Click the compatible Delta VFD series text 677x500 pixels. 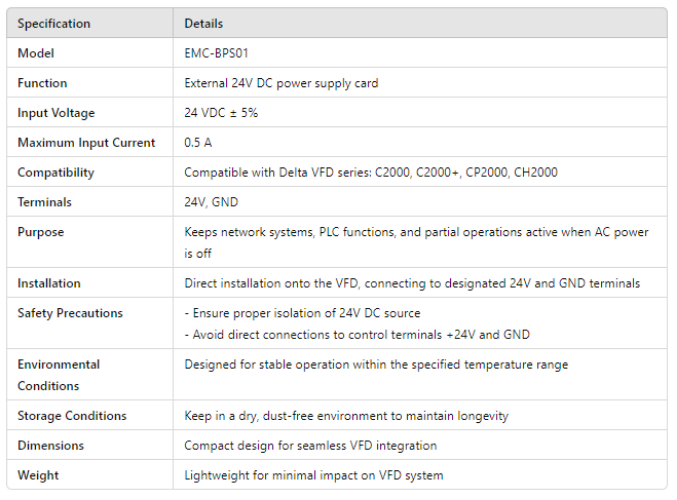(370, 173)
